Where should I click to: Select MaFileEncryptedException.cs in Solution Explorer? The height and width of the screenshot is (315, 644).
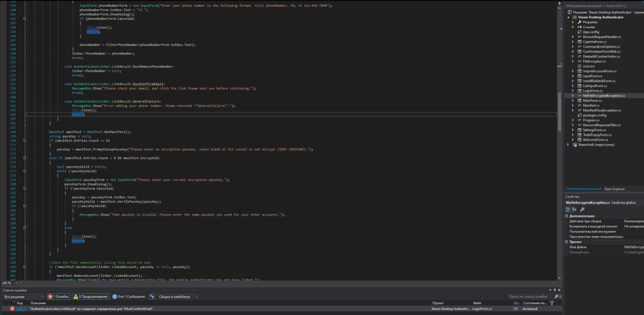click(x=604, y=96)
